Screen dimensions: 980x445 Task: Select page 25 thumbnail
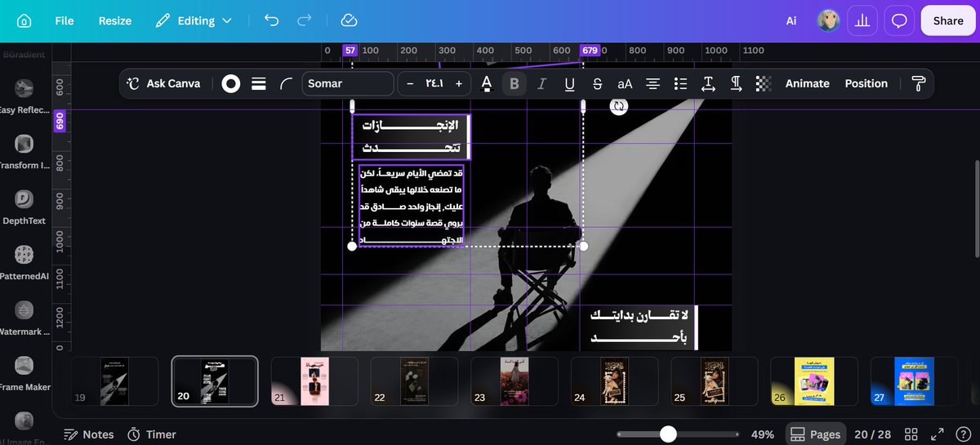[x=715, y=381]
